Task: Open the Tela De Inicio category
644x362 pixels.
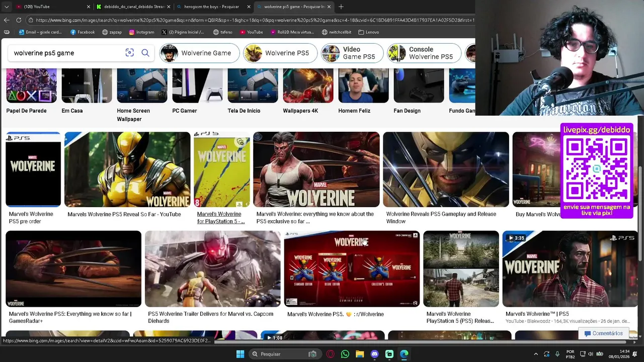Action: coord(253,90)
